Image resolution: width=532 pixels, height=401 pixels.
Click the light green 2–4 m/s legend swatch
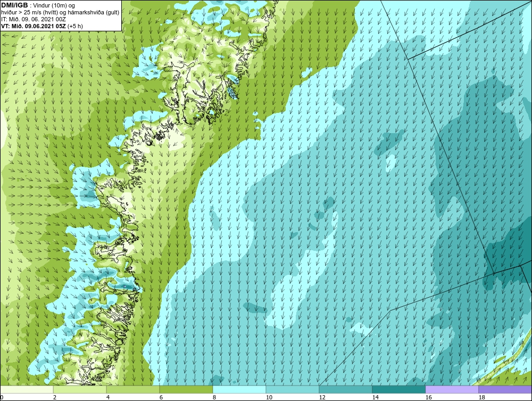click(x=80, y=389)
